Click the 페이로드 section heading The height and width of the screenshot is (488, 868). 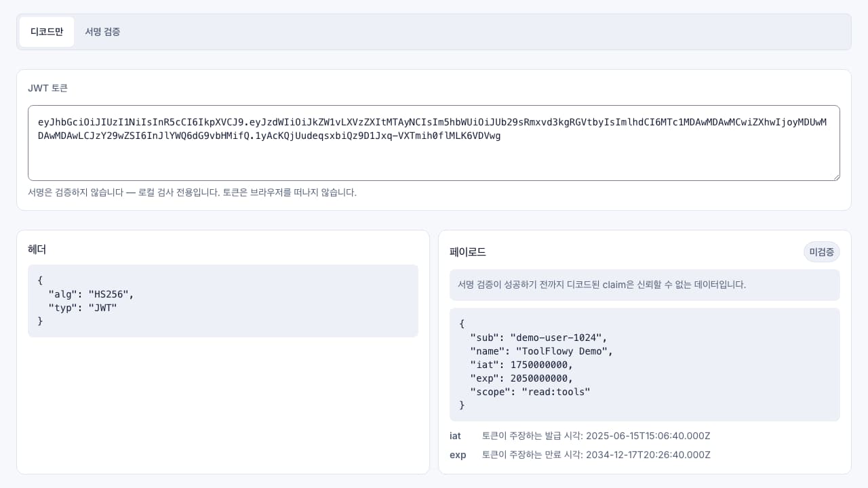click(x=468, y=252)
